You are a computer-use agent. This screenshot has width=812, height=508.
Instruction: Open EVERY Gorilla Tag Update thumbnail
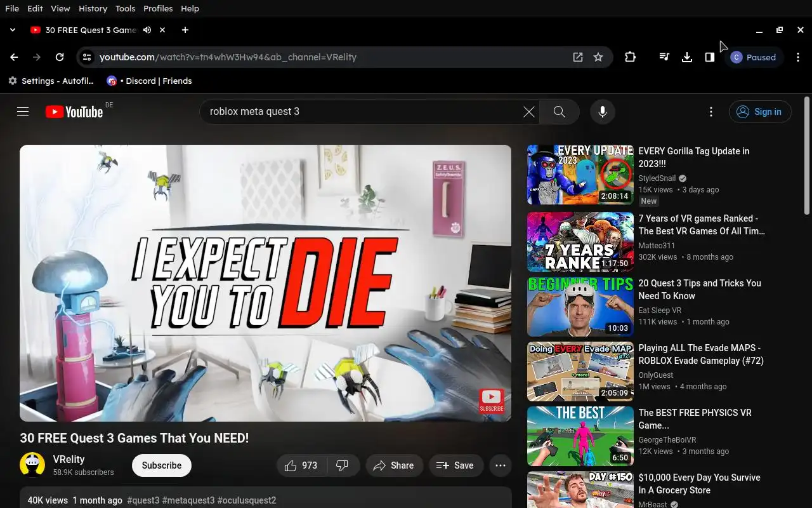click(x=580, y=175)
